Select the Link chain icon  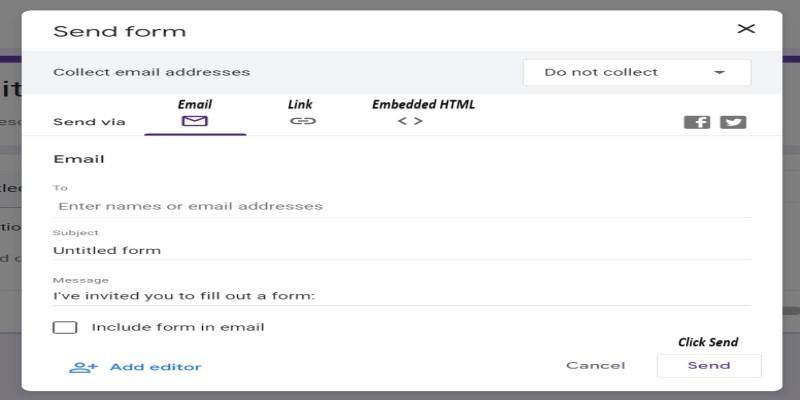tap(303, 121)
